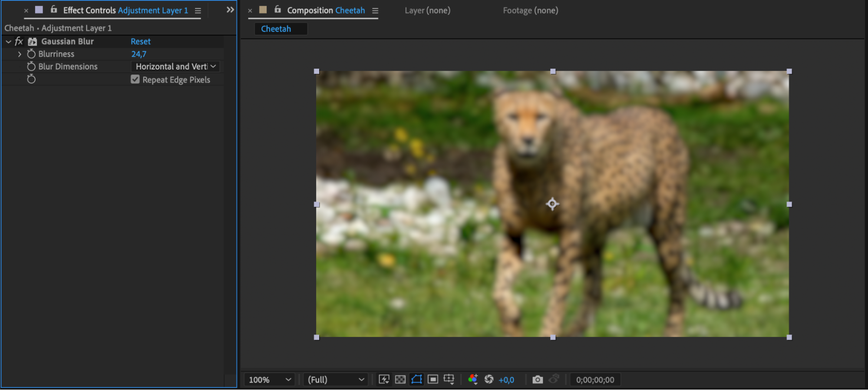Expand the Blurriness property

pyautogui.click(x=20, y=54)
